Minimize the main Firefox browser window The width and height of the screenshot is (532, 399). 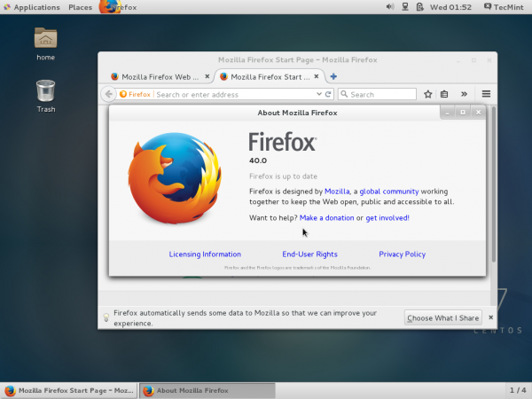(x=458, y=60)
